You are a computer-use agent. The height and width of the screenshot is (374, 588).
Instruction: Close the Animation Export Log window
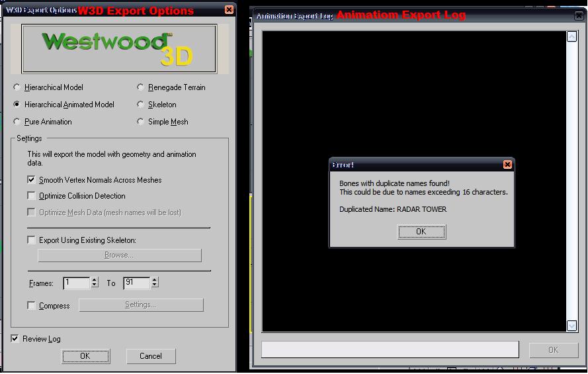[579, 16]
